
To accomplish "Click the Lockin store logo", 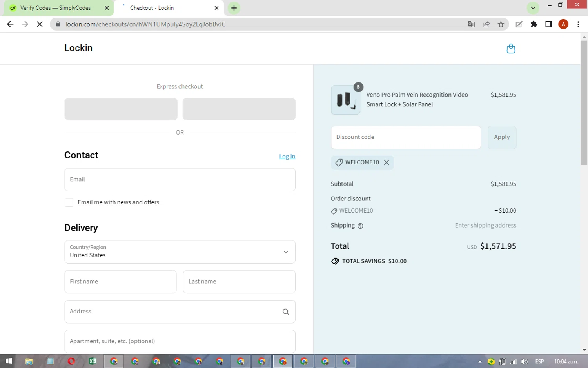I will tap(78, 48).
